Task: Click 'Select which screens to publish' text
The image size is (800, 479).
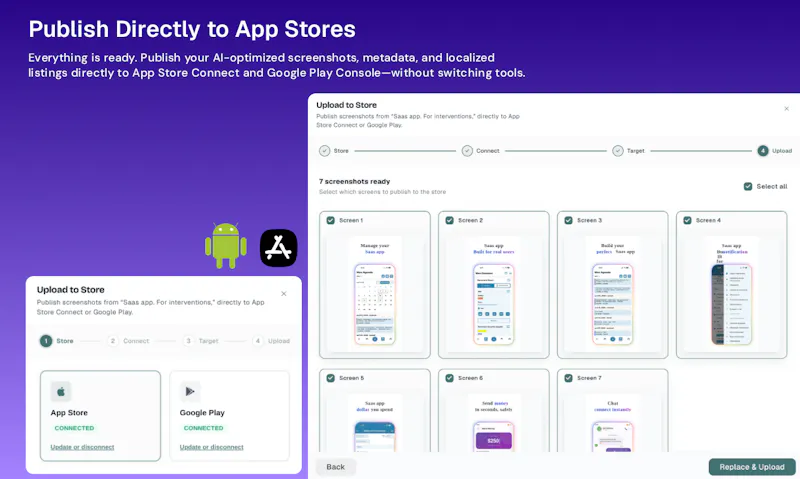Action: pos(382,192)
